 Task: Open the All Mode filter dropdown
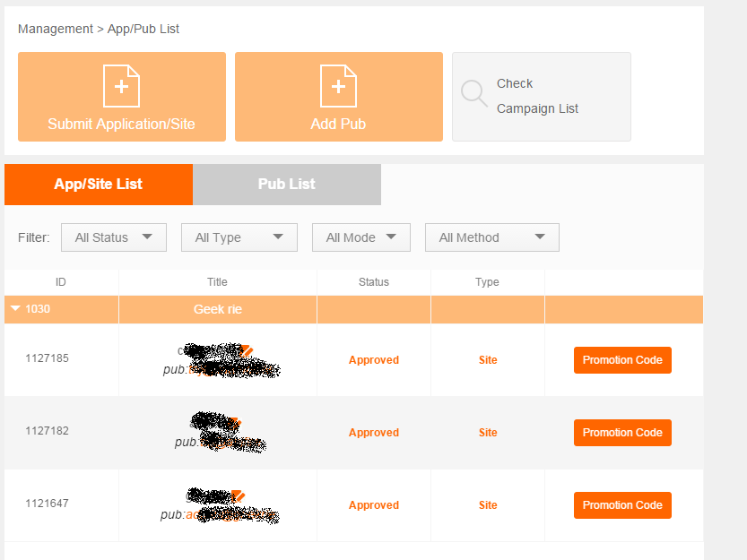point(360,237)
